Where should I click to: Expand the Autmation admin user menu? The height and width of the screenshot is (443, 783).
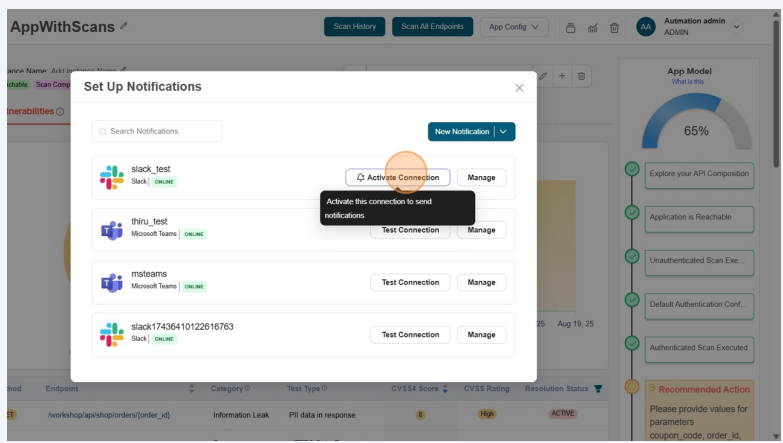pos(738,27)
